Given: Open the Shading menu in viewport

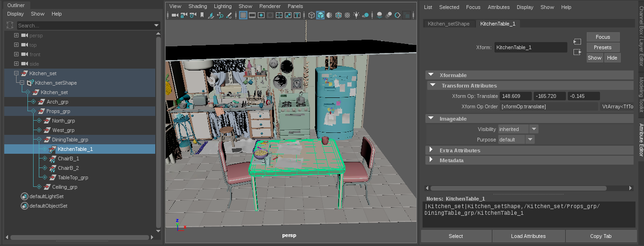Looking at the screenshot, I should [x=198, y=6].
